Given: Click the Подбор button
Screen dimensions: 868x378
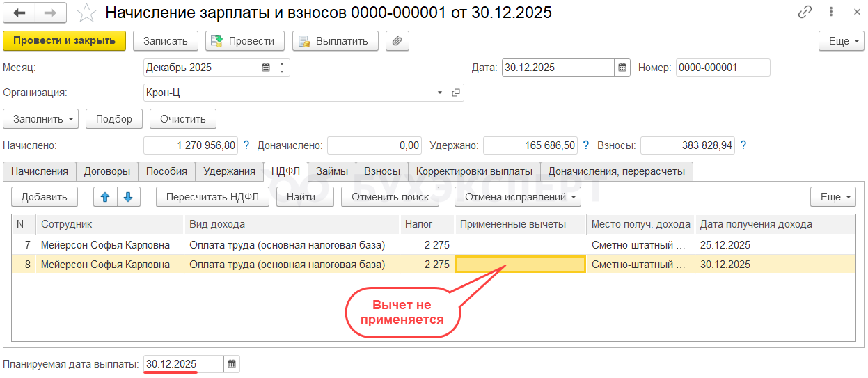Looking at the screenshot, I should (114, 119).
